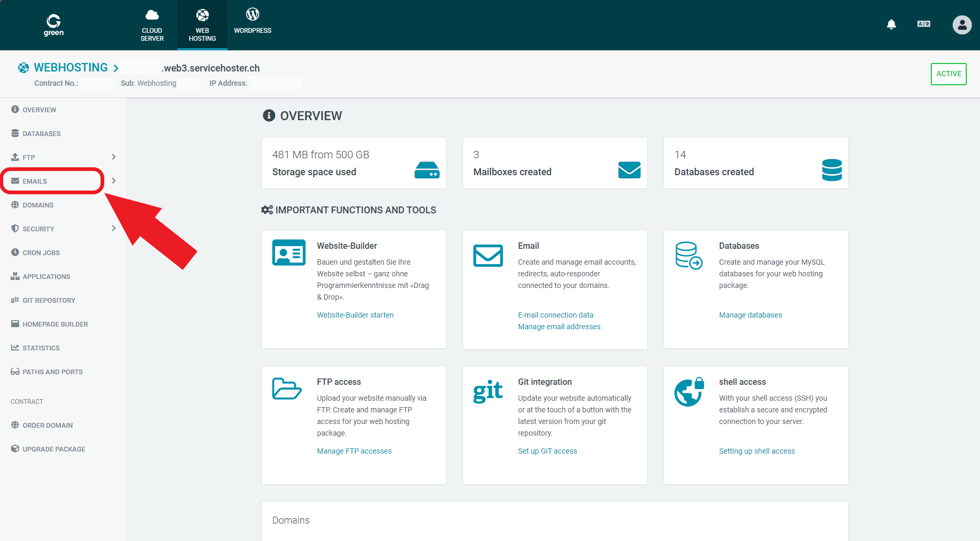
Task: Click the Databases card icon
Action: 688,255
